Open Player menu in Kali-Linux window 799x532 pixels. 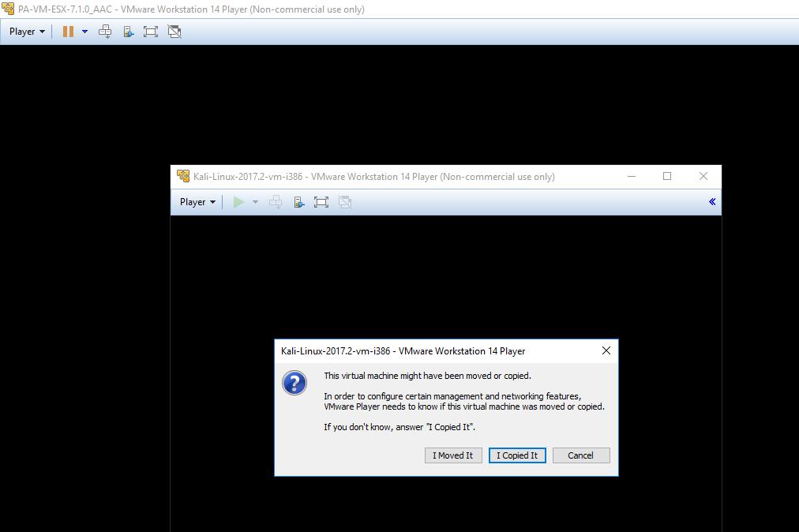pyautogui.click(x=197, y=202)
